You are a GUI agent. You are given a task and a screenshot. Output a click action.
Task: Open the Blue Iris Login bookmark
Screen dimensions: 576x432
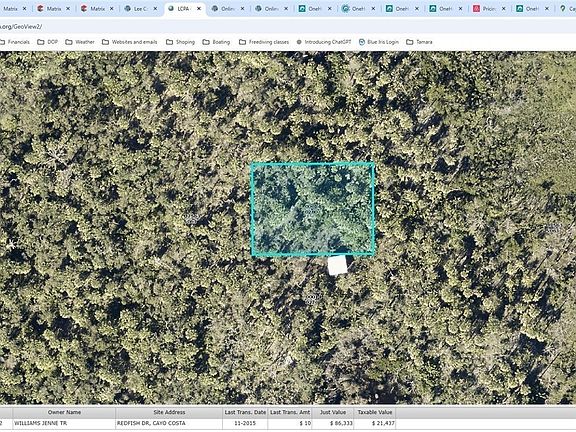tap(379, 42)
